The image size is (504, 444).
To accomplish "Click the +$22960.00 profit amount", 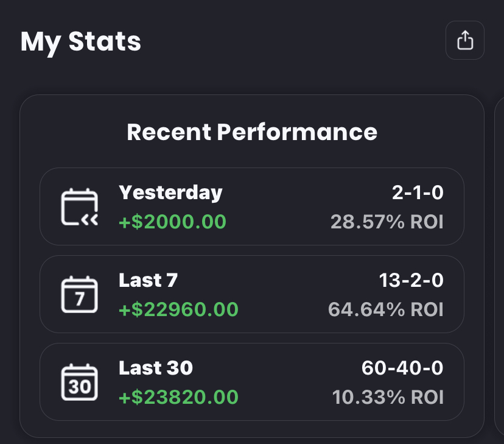I will point(178,309).
